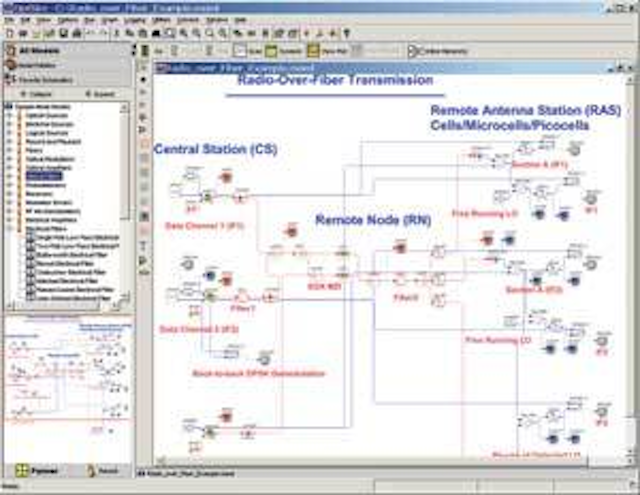Viewport: 640px width, 495px height.
Task: Click the Fiber1 component in schematic
Action: click(242, 298)
